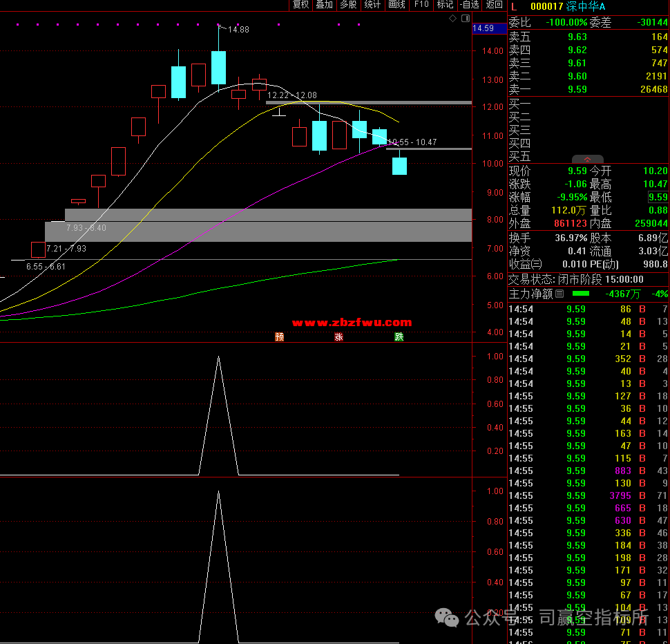Click the 现价 9.59 value
Screen dimensions: 670x644
[577, 171]
